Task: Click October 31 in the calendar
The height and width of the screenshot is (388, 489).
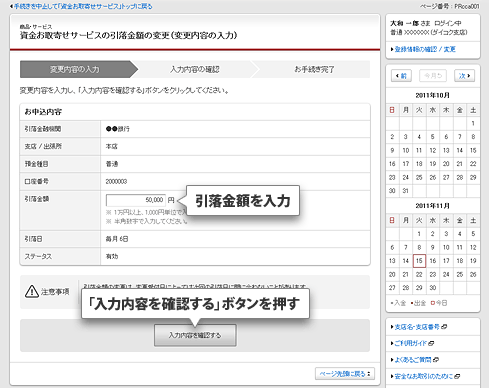Action: pos(405,191)
